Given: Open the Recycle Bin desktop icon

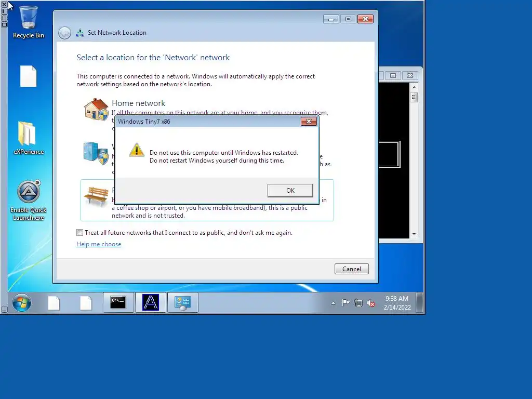Looking at the screenshot, I should pyautogui.click(x=29, y=22).
